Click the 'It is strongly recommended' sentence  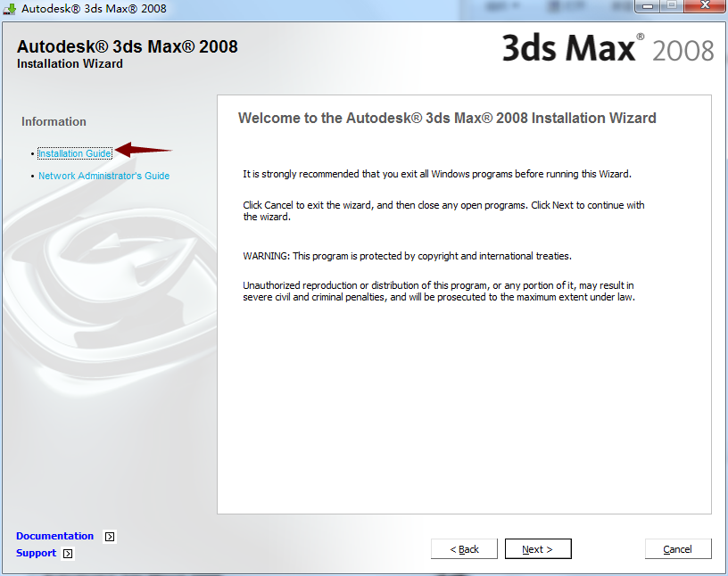[437, 174]
